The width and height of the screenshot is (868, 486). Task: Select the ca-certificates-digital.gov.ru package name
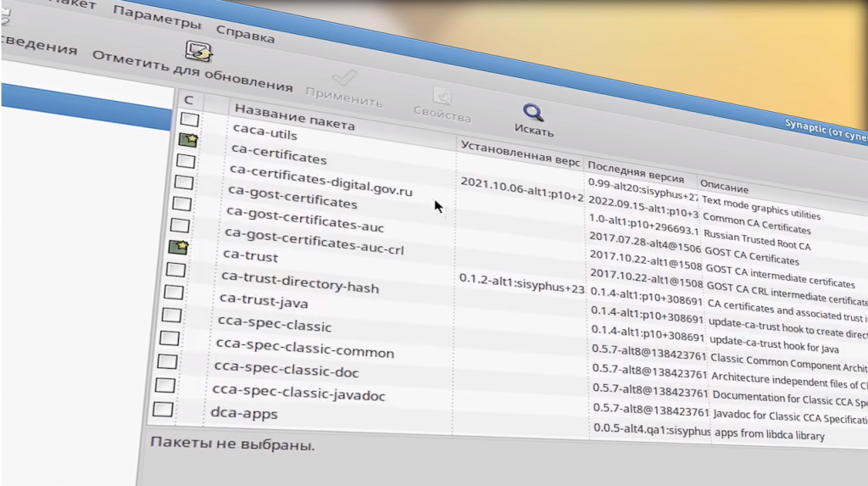point(321,181)
